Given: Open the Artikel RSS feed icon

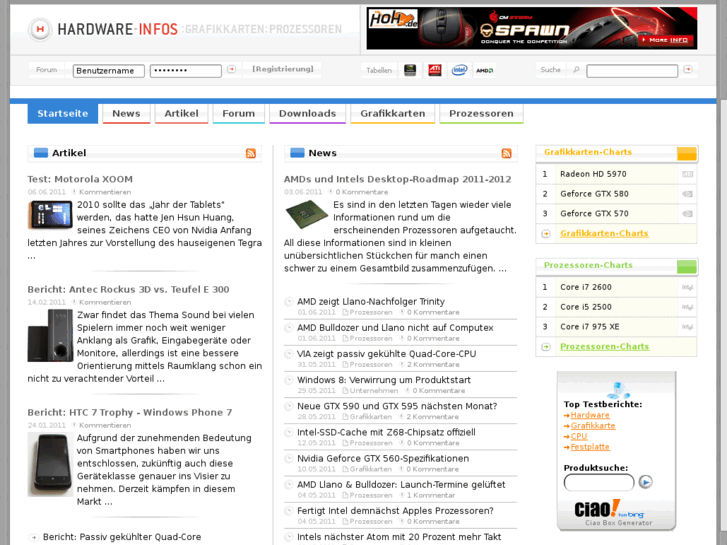Looking at the screenshot, I should click(x=251, y=153).
